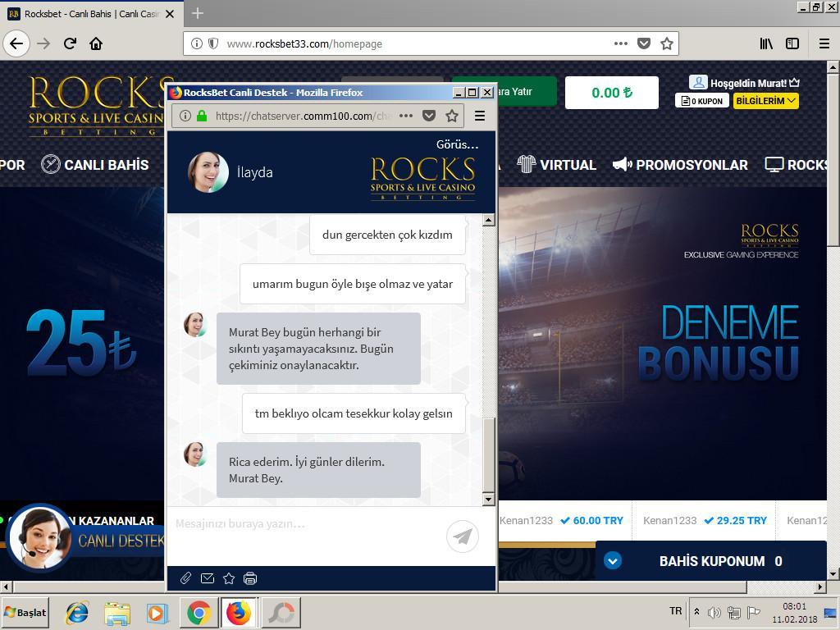
Task: Click chat scrollbar down arrow
Action: (488, 500)
